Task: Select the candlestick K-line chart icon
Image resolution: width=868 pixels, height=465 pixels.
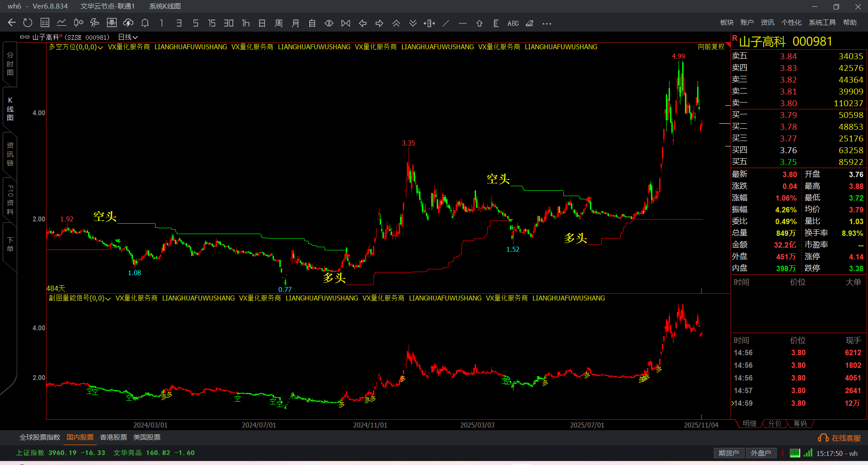Action: tap(78, 23)
